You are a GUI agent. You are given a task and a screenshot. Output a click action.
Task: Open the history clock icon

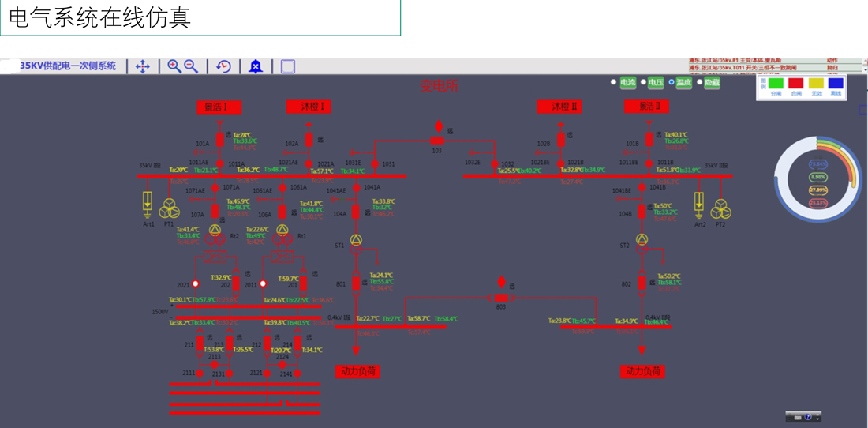pyautogui.click(x=223, y=66)
